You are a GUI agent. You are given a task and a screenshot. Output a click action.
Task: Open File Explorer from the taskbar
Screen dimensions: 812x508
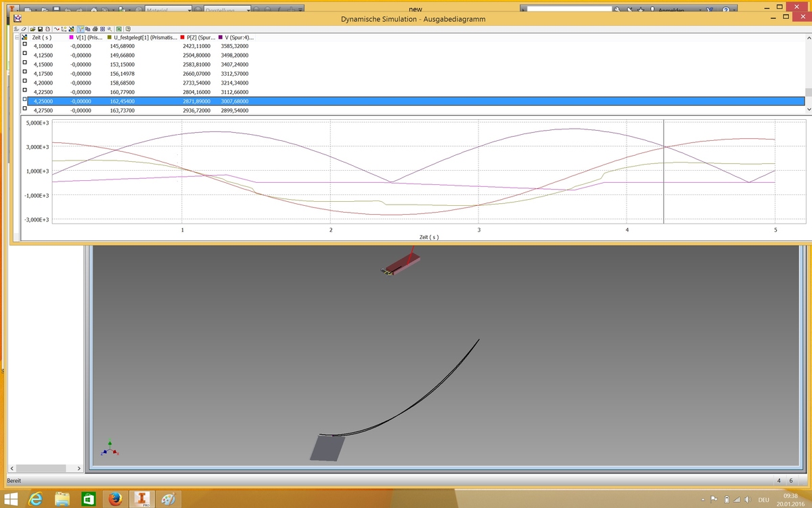click(x=62, y=499)
